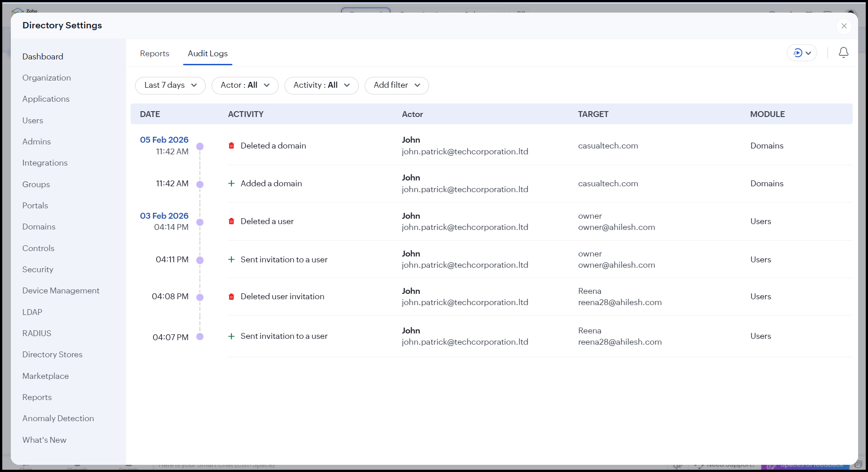Image resolution: width=868 pixels, height=472 pixels.
Task: Navigate to Directory Stores in sidebar
Action: pos(52,355)
